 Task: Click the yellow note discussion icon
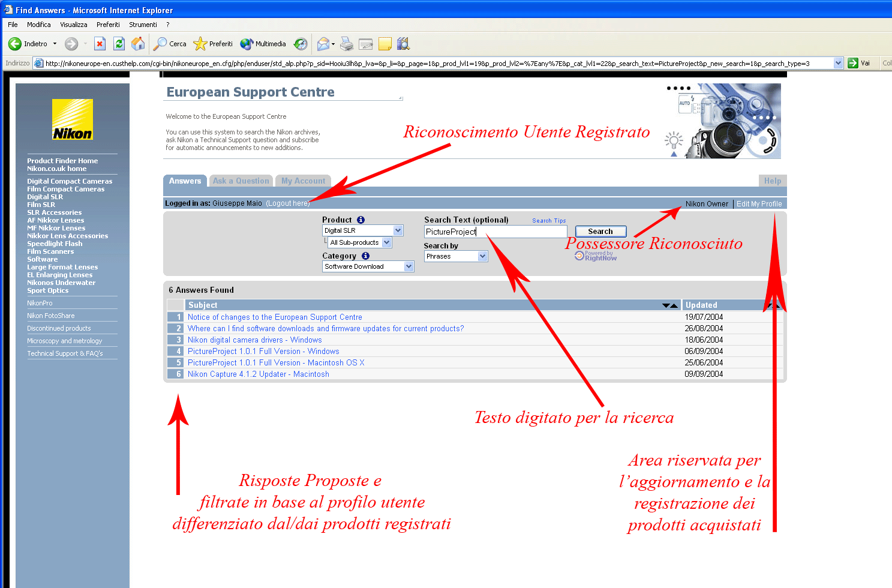(385, 44)
